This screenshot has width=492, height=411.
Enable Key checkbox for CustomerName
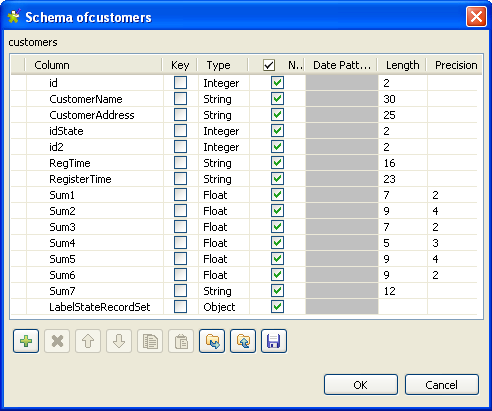pos(180,99)
